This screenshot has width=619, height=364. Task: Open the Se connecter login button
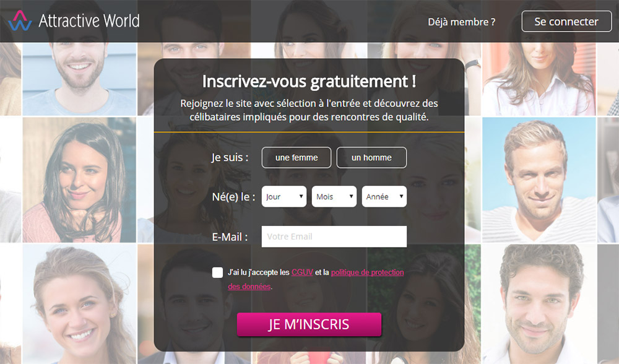click(566, 21)
